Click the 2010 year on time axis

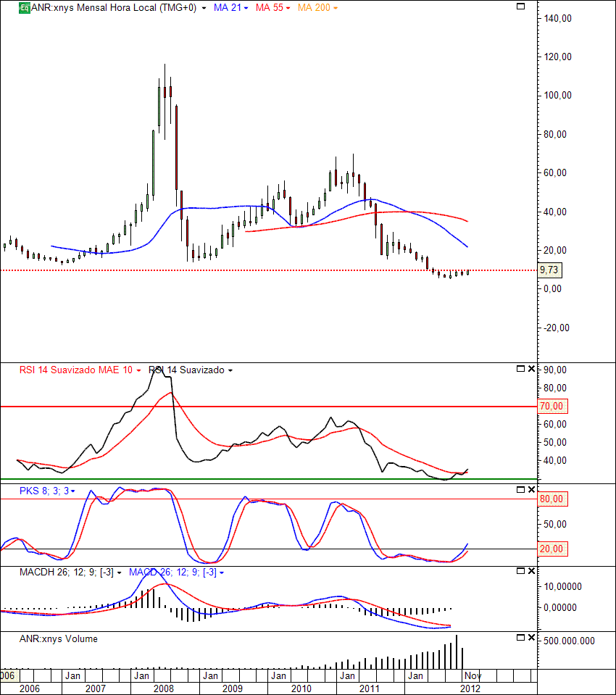pos(301,688)
